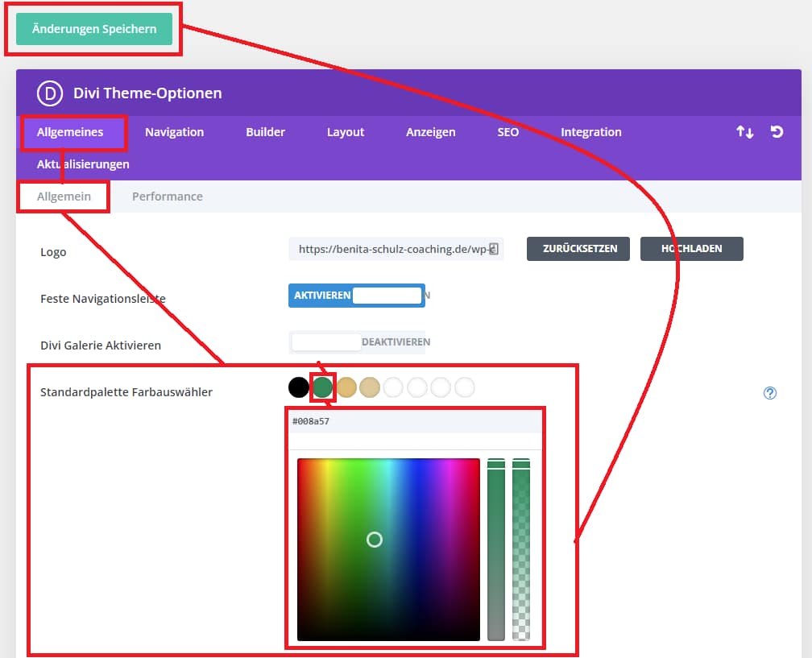Toggle Feste Navigationsleiste switch

[x=356, y=296]
